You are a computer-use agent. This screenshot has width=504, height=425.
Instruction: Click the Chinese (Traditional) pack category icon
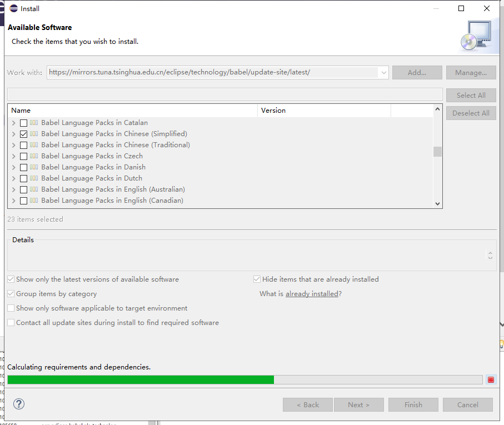[x=34, y=145]
